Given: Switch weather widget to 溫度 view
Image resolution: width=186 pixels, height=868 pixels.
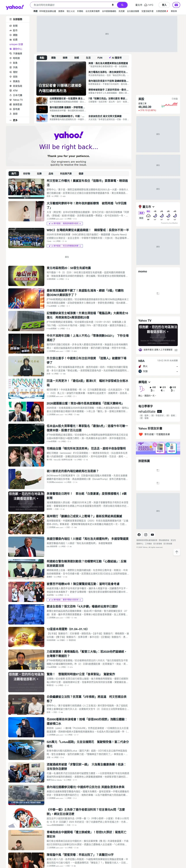Looking at the screenshot, I should [x=141, y=213].
